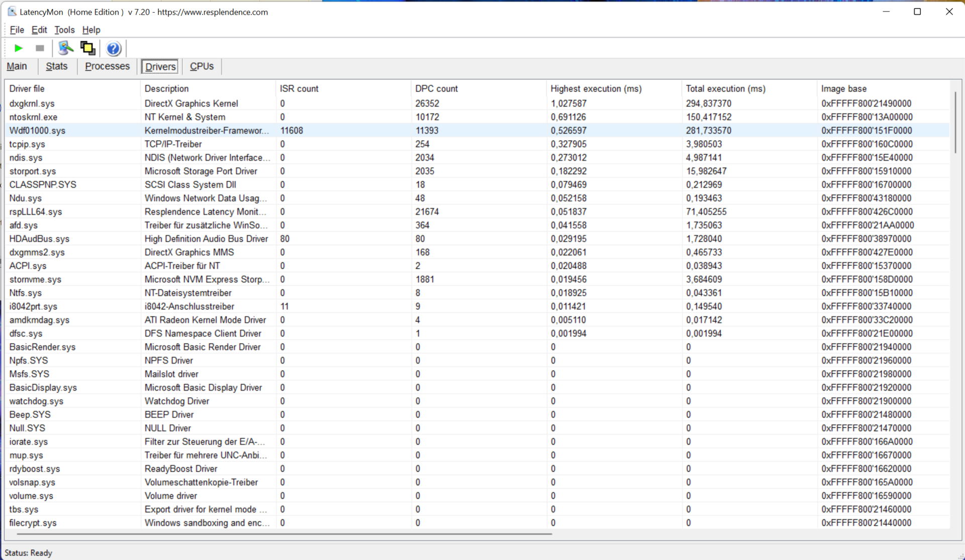Start the latency monitor with green play icon
The image size is (965, 560).
(19, 48)
